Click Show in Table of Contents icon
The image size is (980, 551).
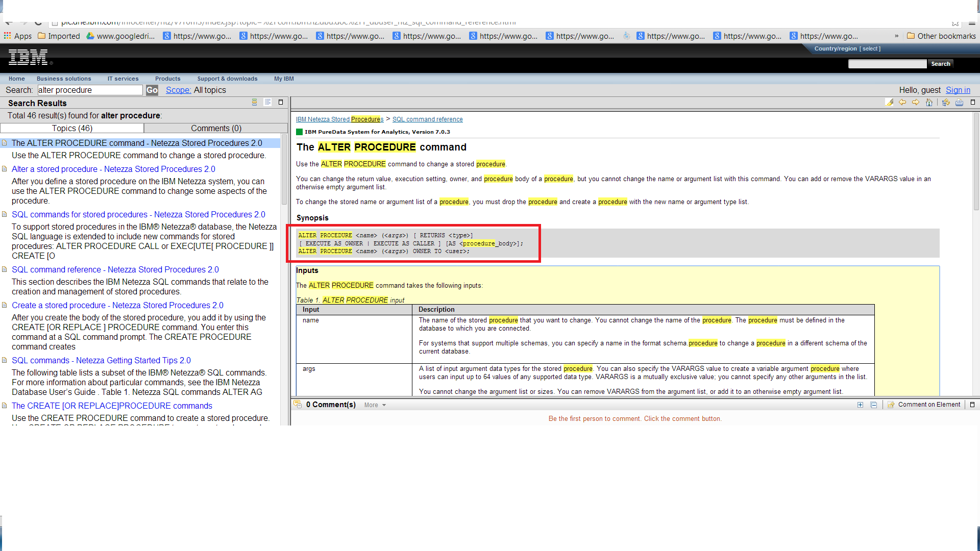(x=946, y=103)
